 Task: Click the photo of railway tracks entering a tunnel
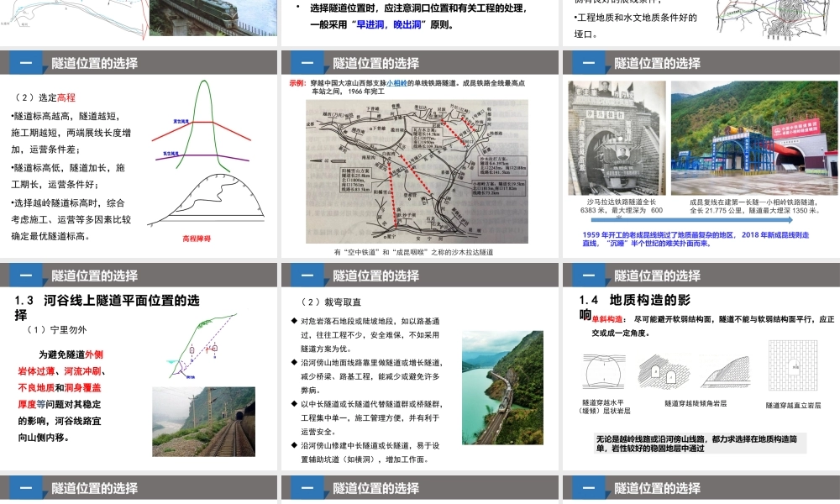click(203, 422)
